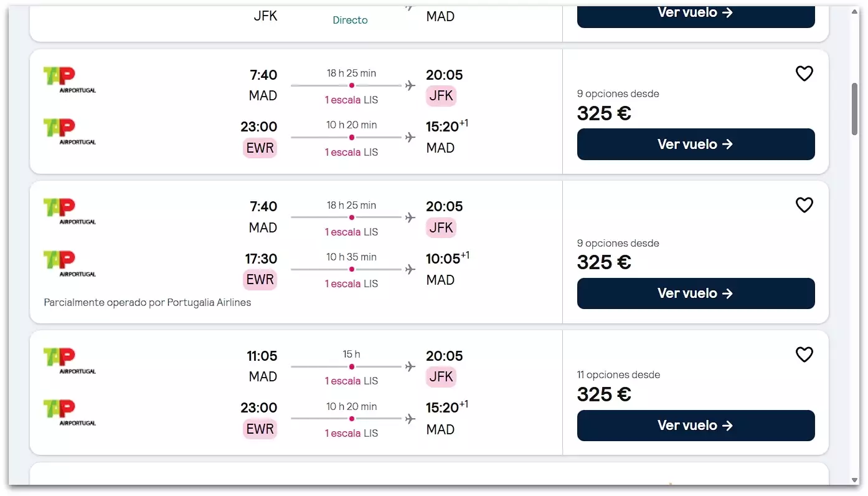This screenshot has width=868, height=496.
Task: Click the Directo label on the top flight
Action: [350, 20]
